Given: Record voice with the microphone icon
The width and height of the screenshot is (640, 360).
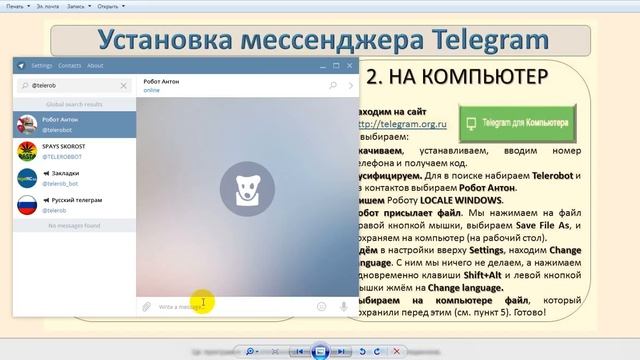Looking at the screenshot, I should [x=344, y=307].
